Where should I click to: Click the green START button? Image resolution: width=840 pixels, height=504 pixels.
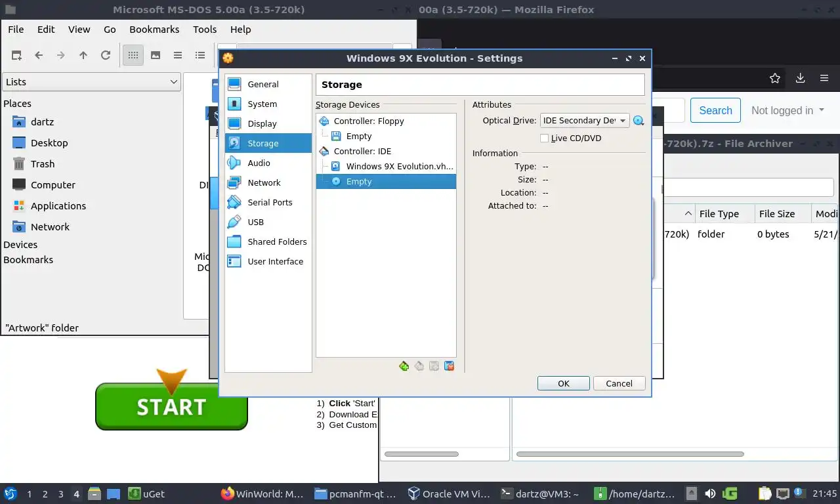click(x=171, y=406)
